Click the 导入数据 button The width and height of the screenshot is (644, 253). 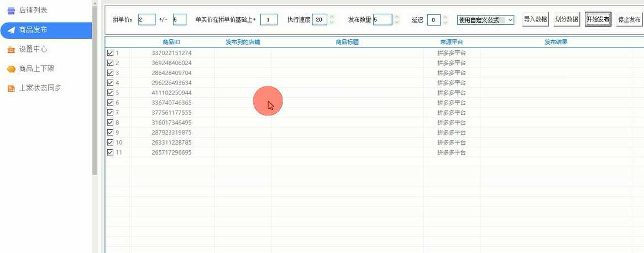point(535,20)
